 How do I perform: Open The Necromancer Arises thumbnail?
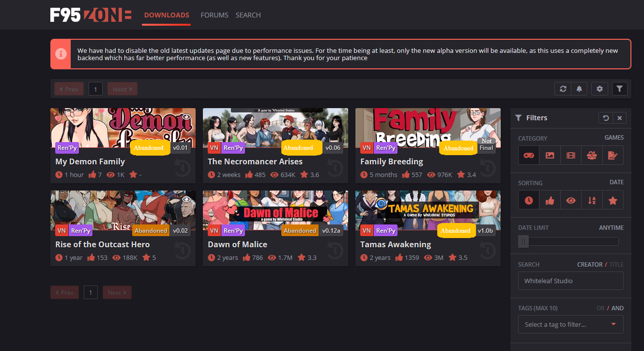(x=276, y=128)
